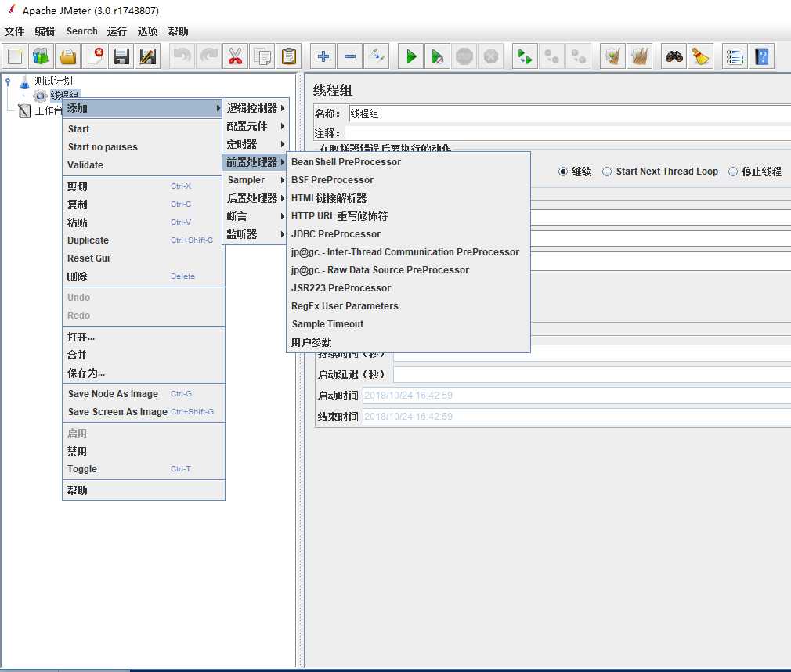
Task: Open the Search menu
Action: (x=81, y=31)
